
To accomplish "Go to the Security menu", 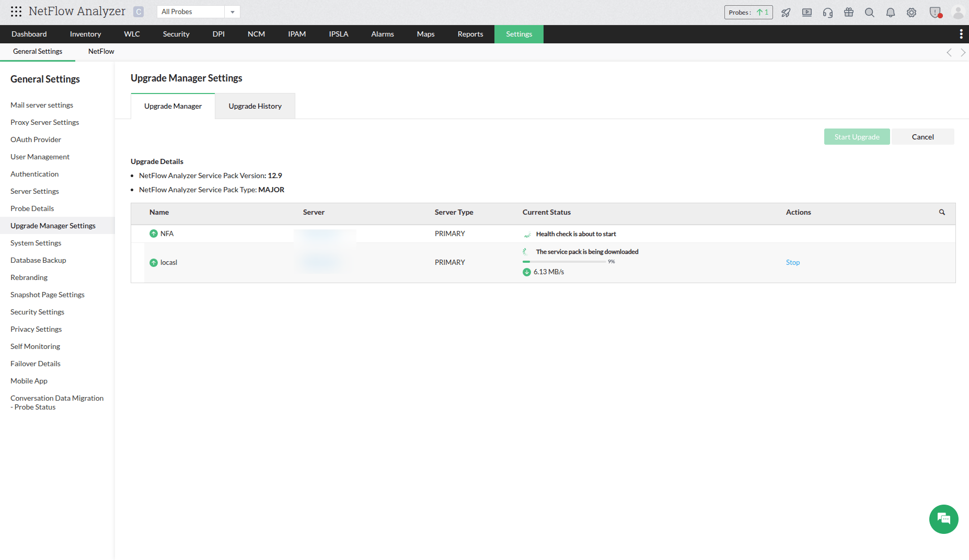I will click(176, 34).
